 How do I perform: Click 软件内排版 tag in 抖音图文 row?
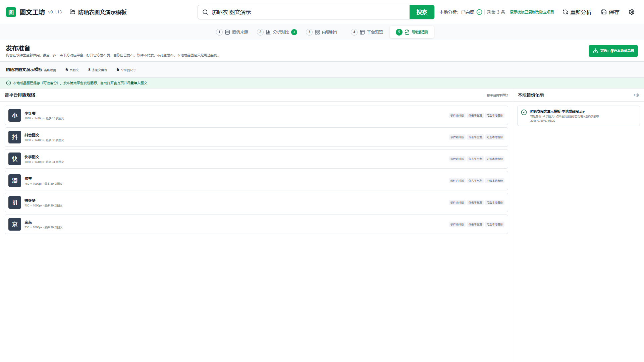(x=457, y=137)
